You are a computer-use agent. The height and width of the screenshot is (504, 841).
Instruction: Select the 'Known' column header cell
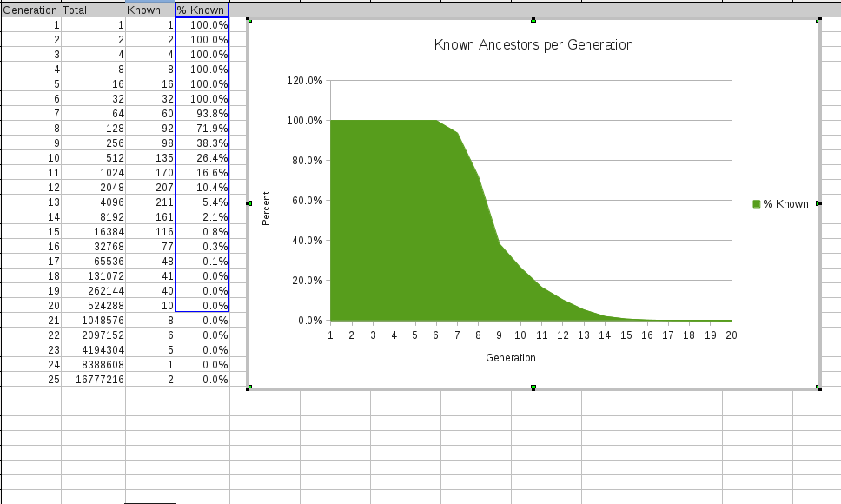[x=150, y=10]
